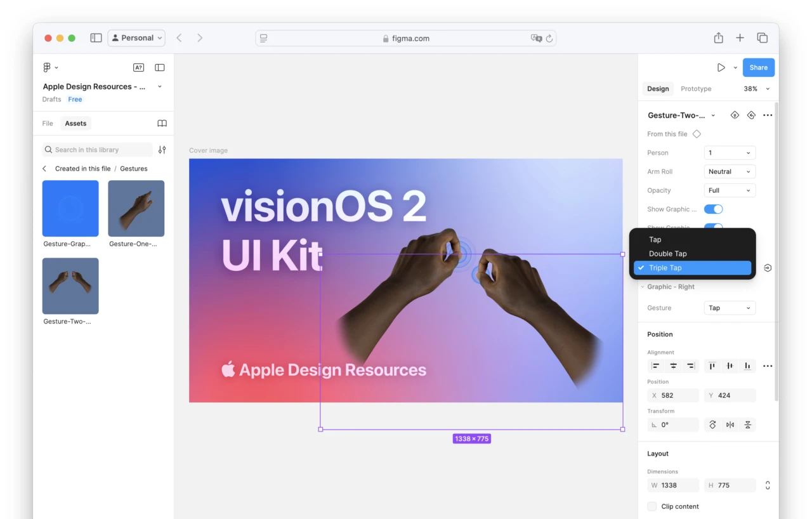Click the apply variable icon right of the Triple Tap menu
The height and width of the screenshot is (519, 812).
(768, 268)
